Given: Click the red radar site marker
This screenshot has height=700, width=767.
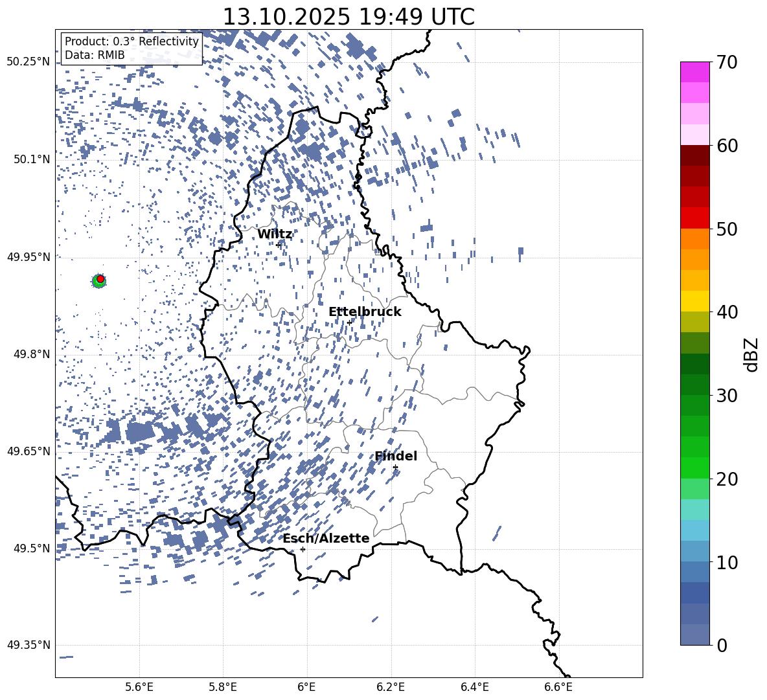Looking at the screenshot, I should (x=100, y=279).
